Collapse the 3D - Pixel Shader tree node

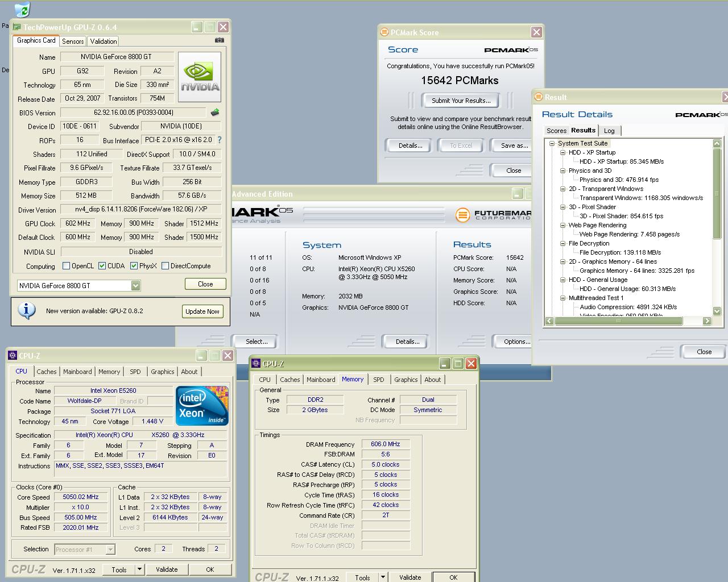562,207
